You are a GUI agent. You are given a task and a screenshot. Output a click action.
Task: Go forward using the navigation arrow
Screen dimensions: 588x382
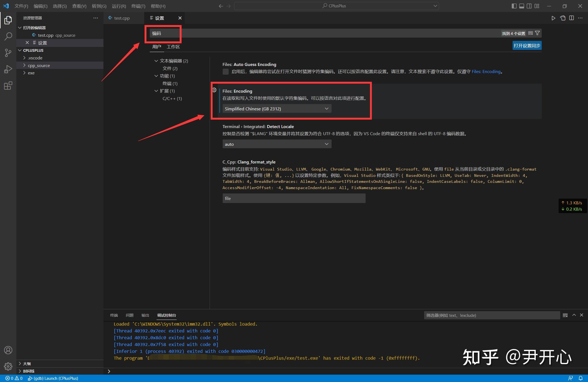tap(229, 6)
